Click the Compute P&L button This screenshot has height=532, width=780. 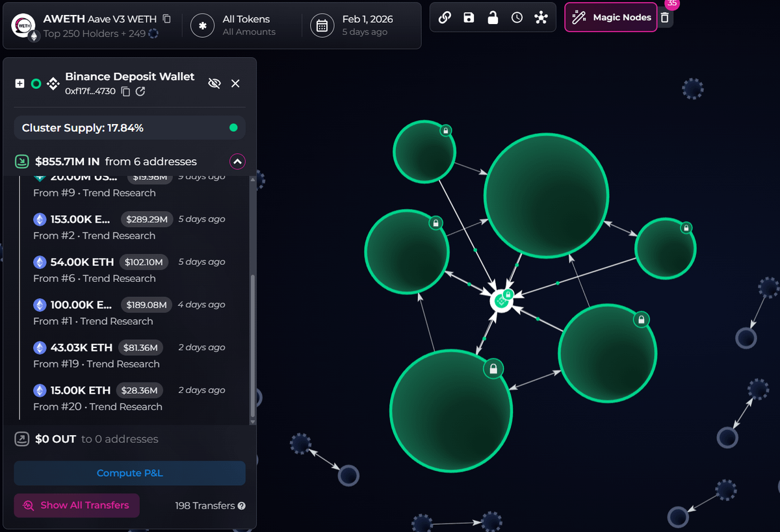[130, 473]
